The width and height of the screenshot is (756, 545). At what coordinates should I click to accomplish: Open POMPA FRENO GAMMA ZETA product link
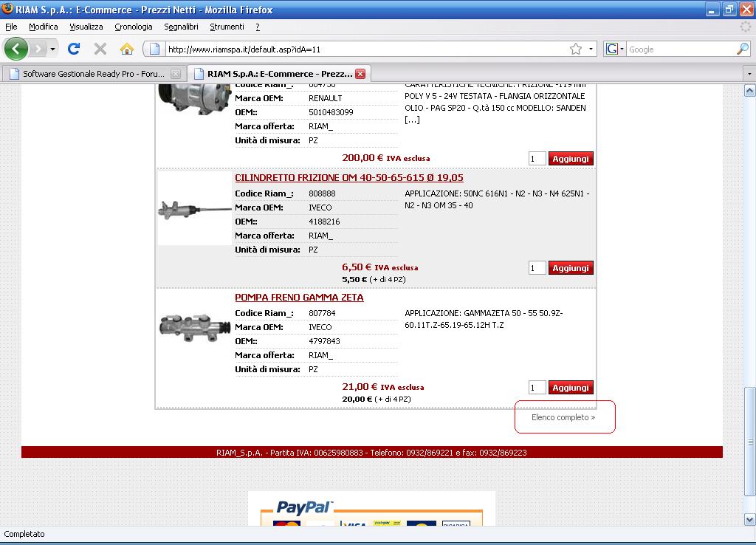point(299,297)
